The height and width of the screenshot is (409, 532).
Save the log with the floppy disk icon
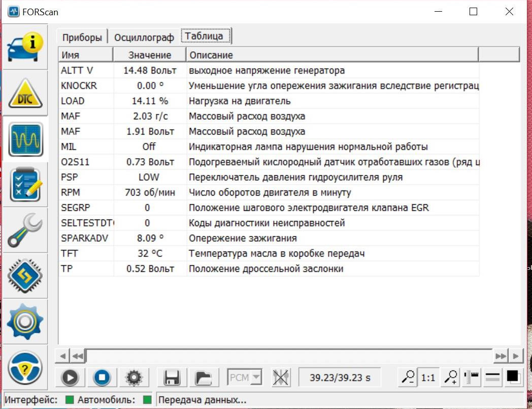(172, 377)
